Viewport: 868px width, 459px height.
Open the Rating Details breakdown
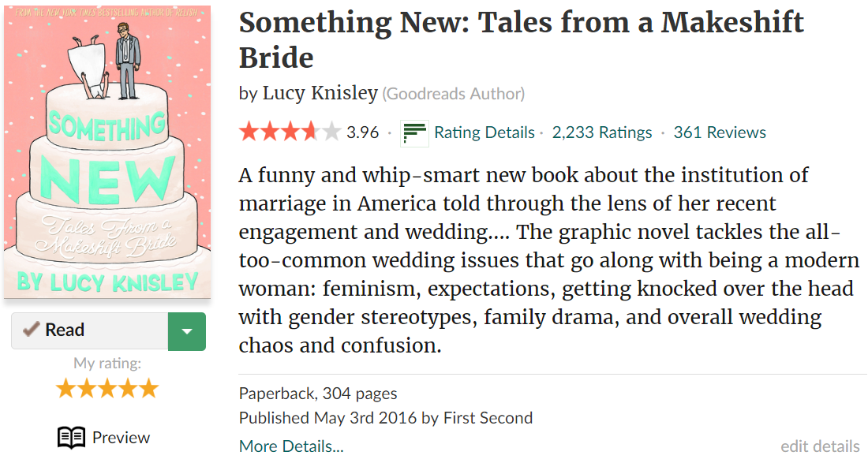[484, 132]
